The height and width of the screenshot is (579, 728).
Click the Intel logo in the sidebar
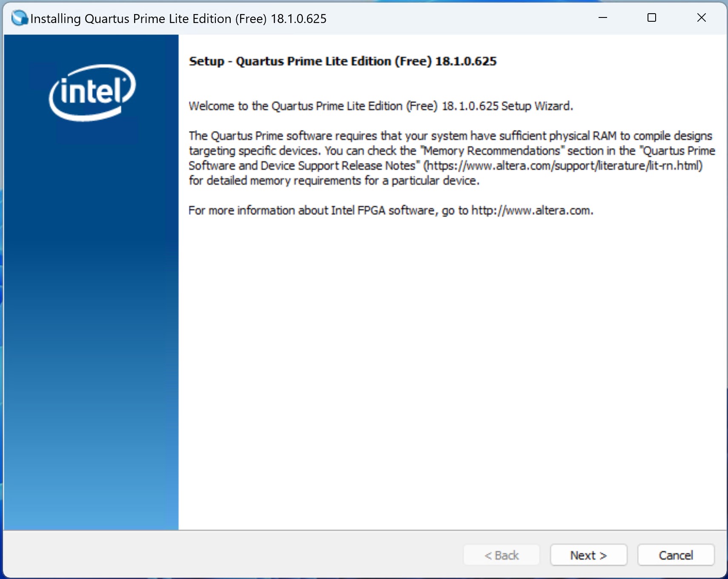[x=92, y=92]
